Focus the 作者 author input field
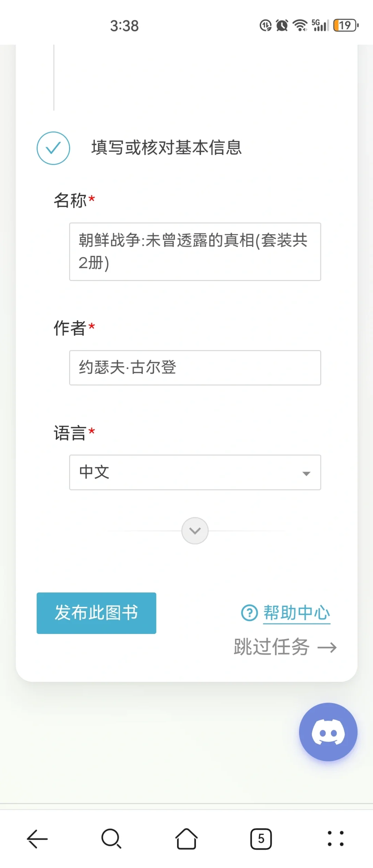The width and height of the screenshot is (373, 868). [195, 368]
